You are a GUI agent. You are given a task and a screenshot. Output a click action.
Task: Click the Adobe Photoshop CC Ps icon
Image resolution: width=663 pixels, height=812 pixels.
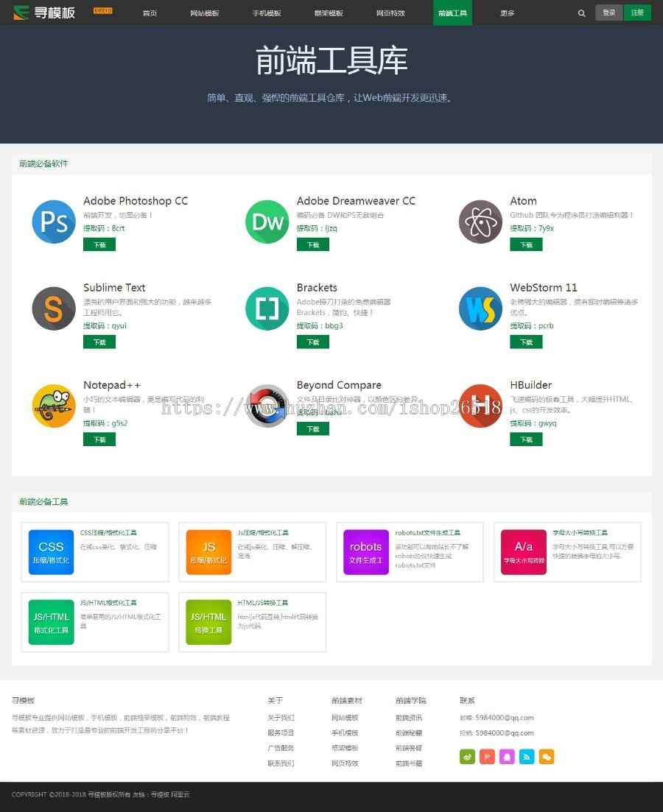pyautogui.click(x=54, y=222)
